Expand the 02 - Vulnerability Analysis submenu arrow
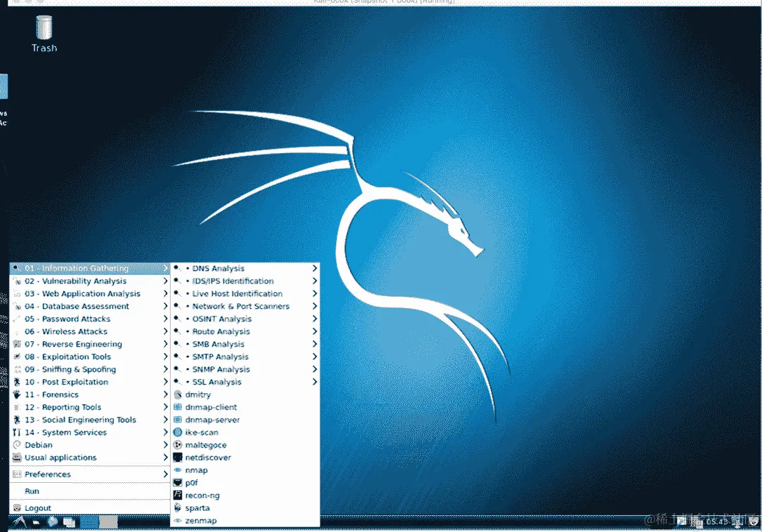 [x=165, y=281]
